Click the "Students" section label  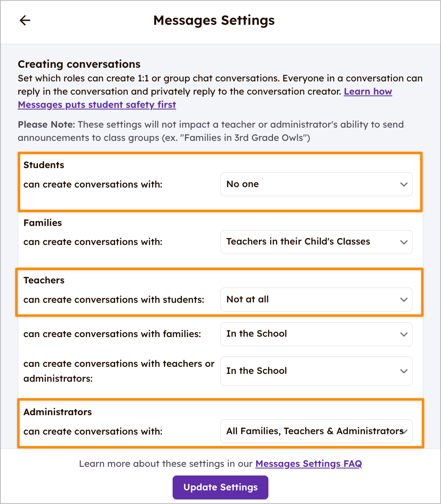click(x=44, y=165)
